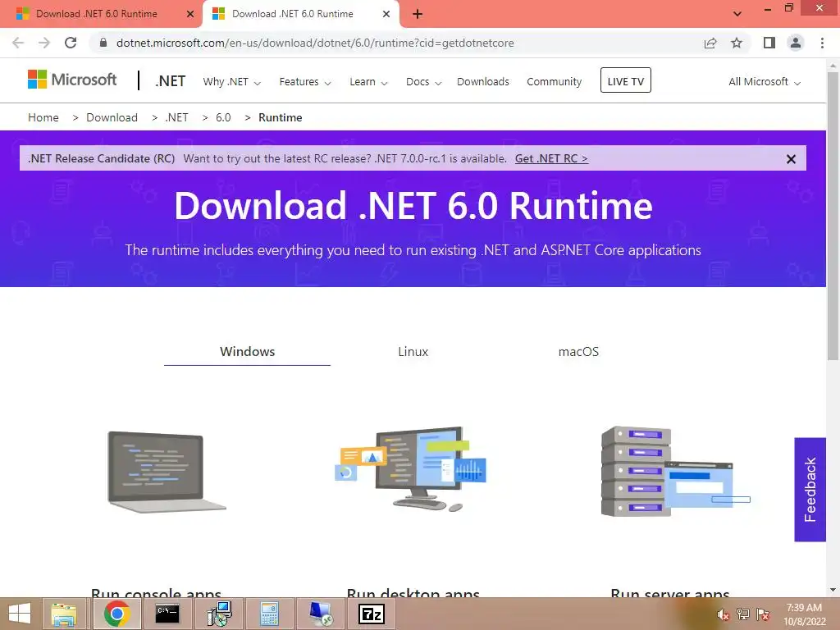Click the Chrome taskbar icon
The image size is (840, 630).
coord(117,614)
